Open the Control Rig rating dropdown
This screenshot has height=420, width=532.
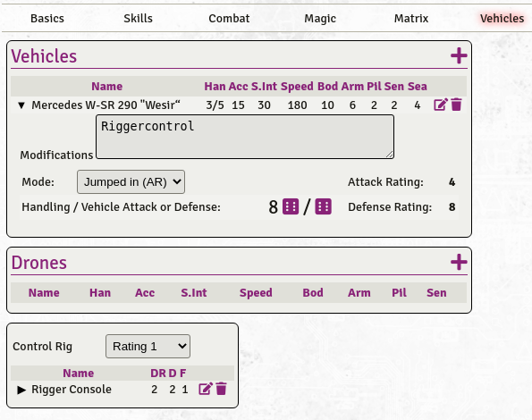coord(148,346)
